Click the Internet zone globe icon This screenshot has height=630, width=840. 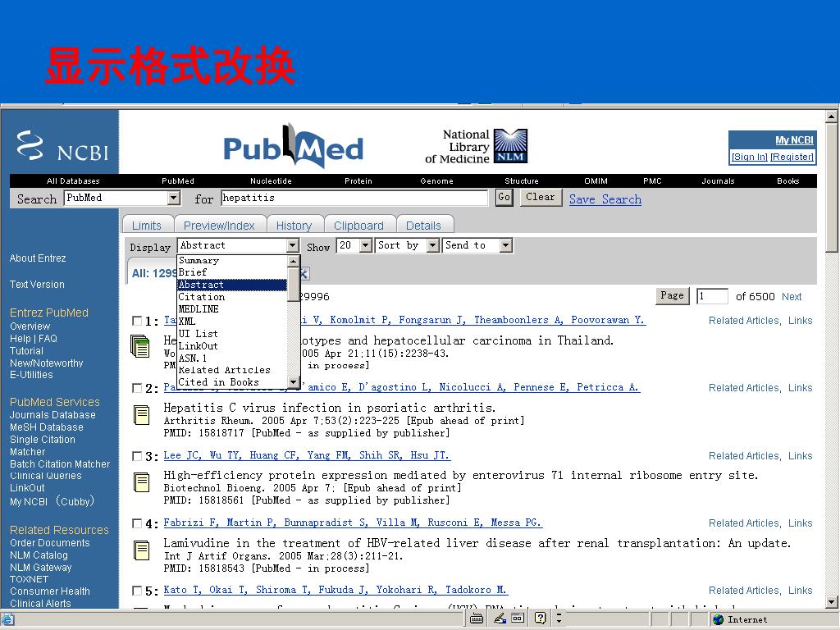[x=719, y=619]
